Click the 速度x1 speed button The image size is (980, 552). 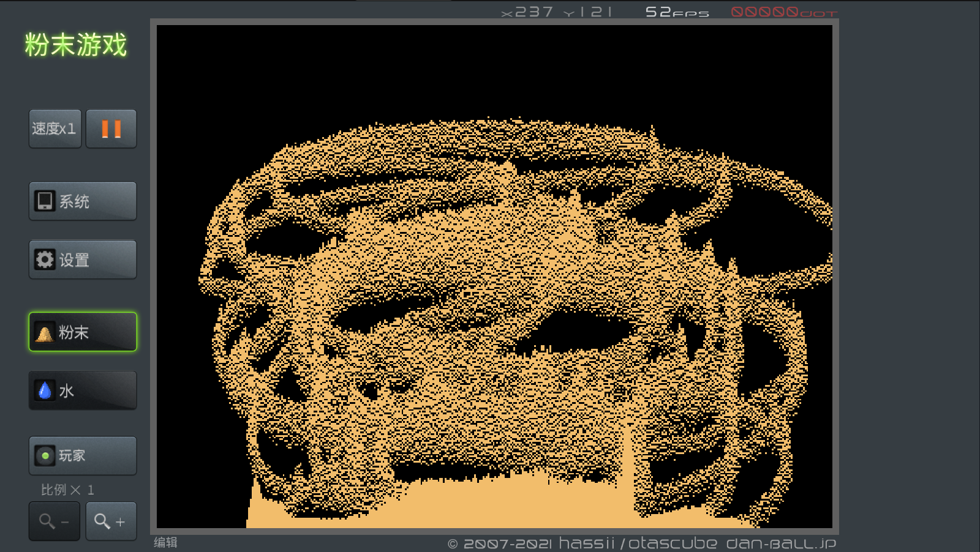coord(55,129)
